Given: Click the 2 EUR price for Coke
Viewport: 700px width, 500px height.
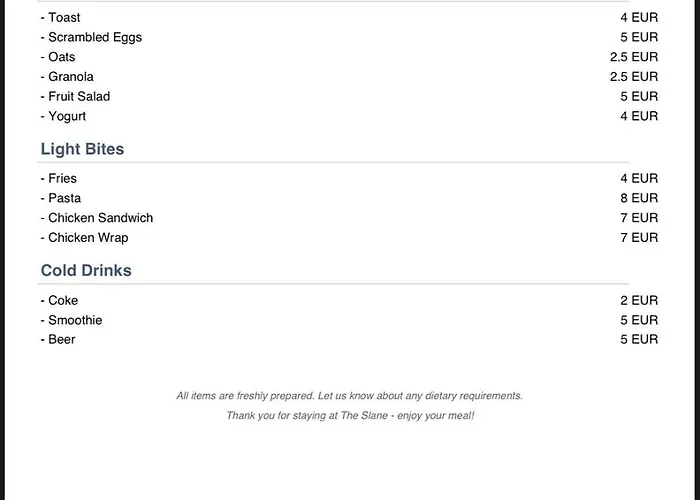Looking at the screenshot, I should [x=639, y=301].
